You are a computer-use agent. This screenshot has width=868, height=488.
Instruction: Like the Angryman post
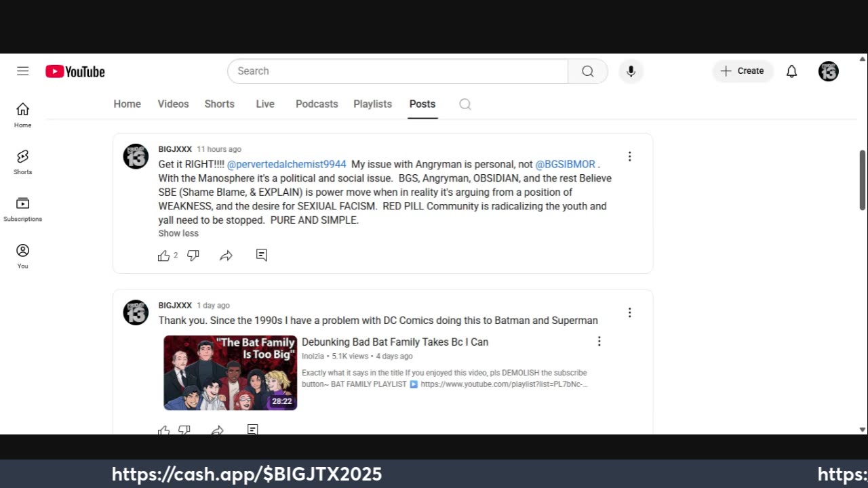point(163,256)
